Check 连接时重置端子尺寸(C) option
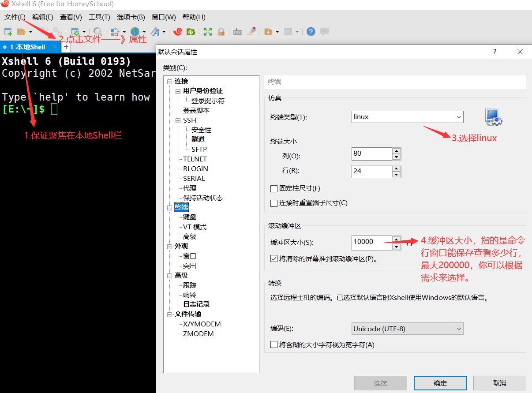 click(x=274, y=203)
